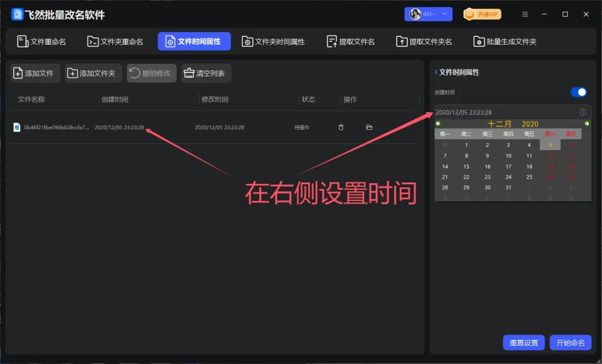
Task: Open 批量生成文件夹 tab
Action: pos(505,42)
